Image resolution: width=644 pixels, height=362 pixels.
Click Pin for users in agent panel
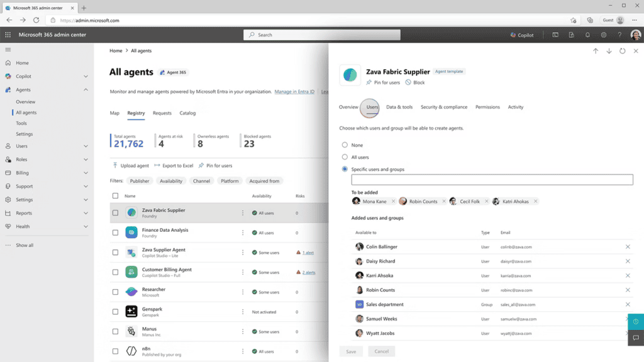point(383,82)
